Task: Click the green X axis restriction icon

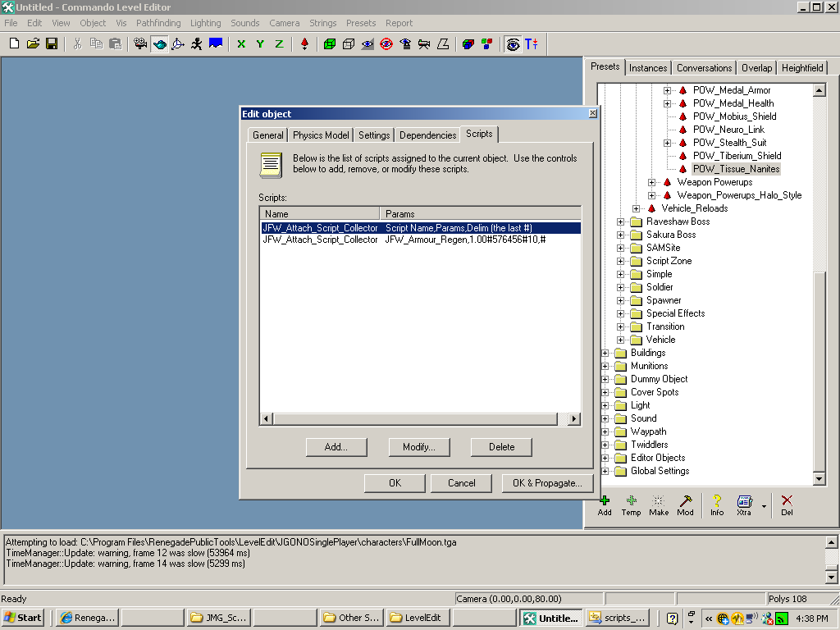Action: (x=241, y=44)
